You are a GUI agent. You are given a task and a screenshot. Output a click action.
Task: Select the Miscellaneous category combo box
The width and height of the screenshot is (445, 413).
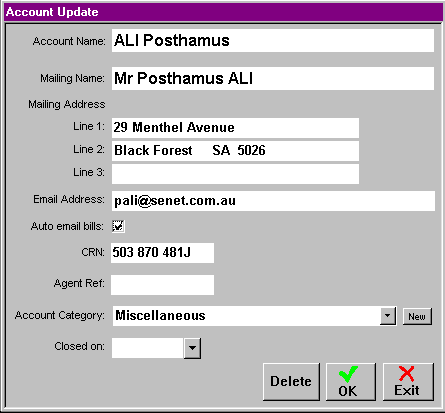254,316
